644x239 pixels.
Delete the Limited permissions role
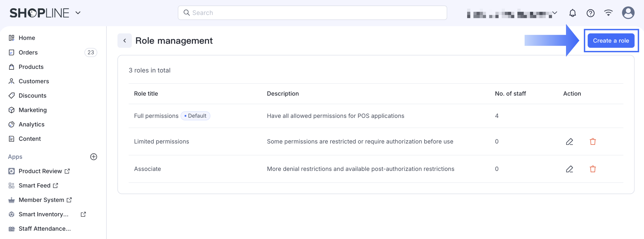pyautogui.click(x=593, y=142)
